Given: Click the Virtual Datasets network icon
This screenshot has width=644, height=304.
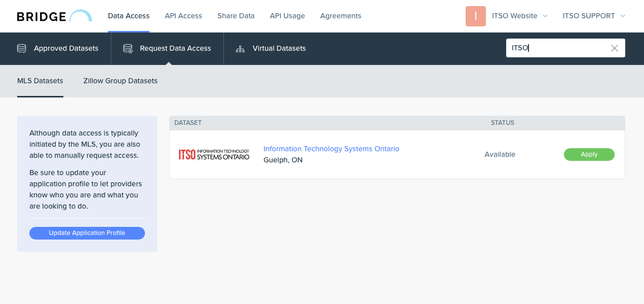Looking at the screenshot, I should 240,49.
